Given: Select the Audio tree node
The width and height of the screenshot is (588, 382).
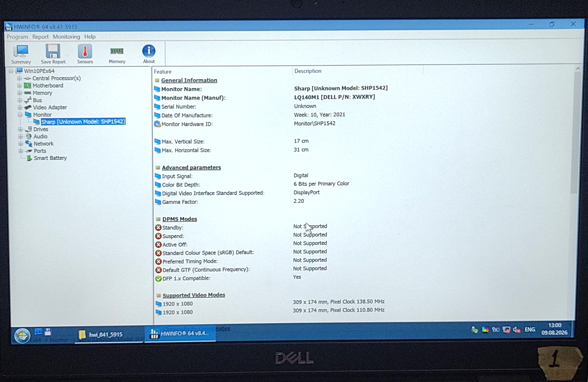Looking at the screenshot, I should [x=40, y=136].
